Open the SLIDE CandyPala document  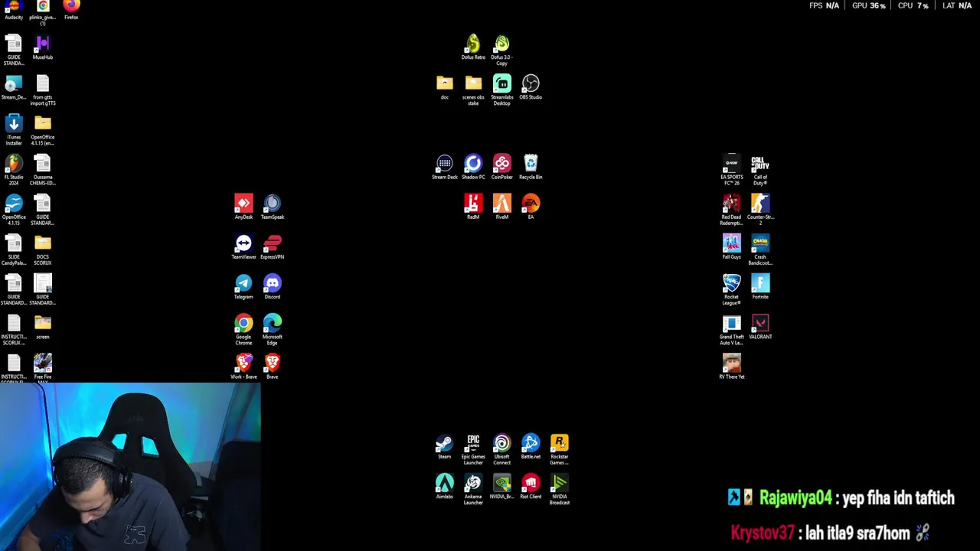pos(14,250)
